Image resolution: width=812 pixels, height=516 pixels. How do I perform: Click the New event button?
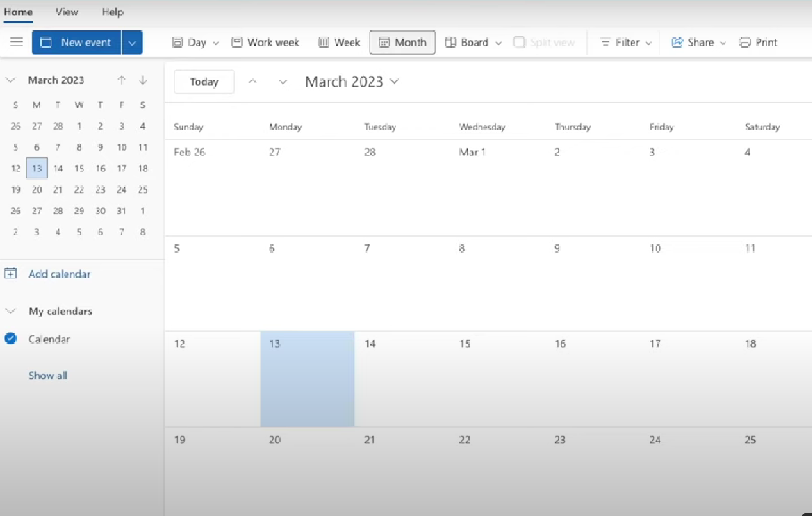coord(76,42)
